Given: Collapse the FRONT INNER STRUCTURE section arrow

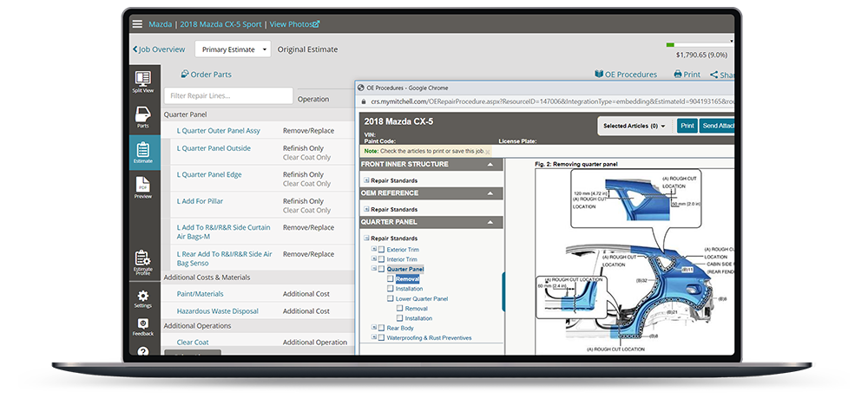Looking at the screenshot, I should point(490,164).
